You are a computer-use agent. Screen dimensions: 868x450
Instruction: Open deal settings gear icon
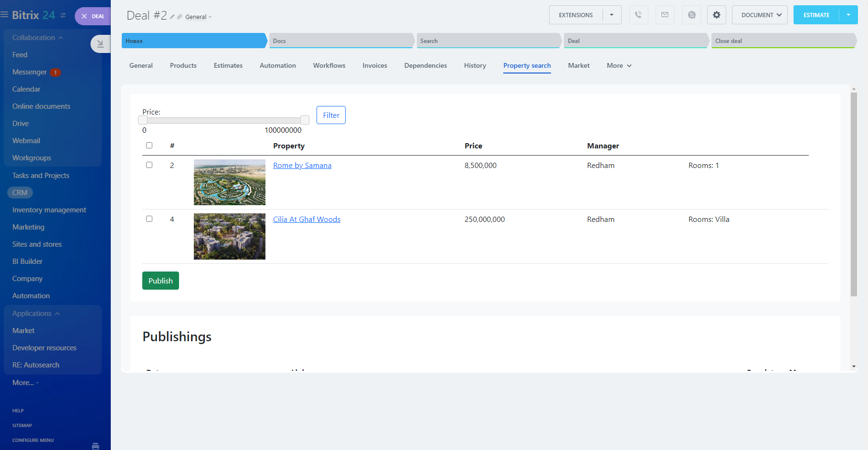(716, 15)
